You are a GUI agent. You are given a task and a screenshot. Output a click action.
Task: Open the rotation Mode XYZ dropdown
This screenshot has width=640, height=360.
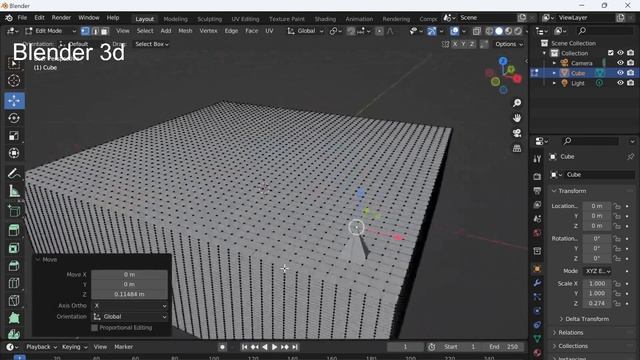tap(597, 271)
